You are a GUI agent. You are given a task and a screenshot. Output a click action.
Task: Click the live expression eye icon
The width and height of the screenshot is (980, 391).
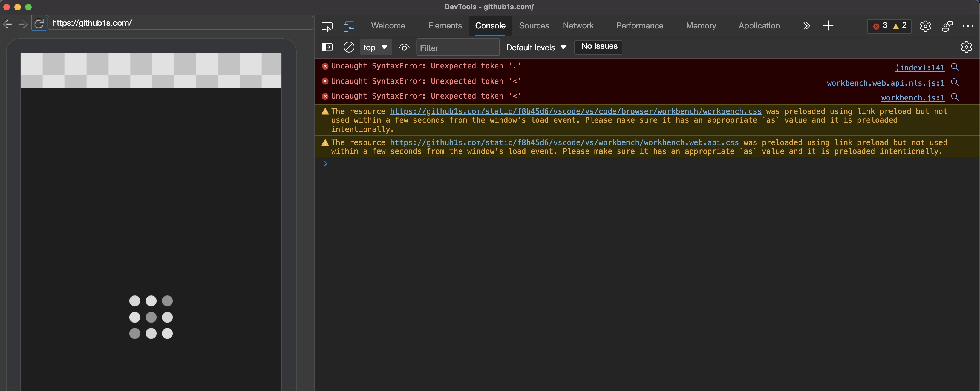[x=404, y=47]
